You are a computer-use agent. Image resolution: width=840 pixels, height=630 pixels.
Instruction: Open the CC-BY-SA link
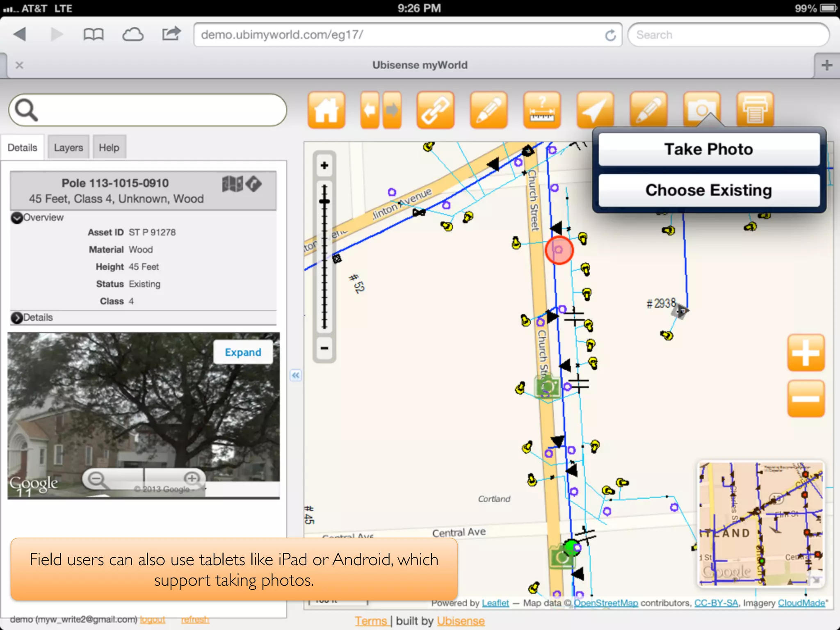[716, 603]
